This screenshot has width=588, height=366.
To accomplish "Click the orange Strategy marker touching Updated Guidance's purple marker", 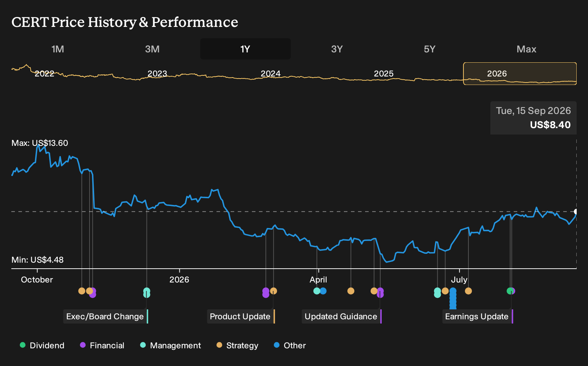I will click(374, 291).
